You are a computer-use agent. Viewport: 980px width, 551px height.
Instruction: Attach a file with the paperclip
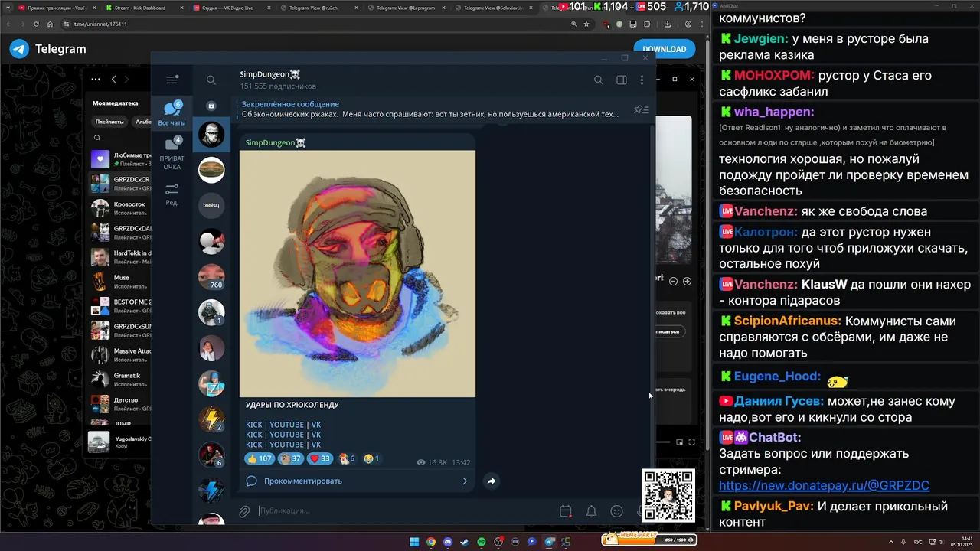pyautogui.click(x=244, y=511)
